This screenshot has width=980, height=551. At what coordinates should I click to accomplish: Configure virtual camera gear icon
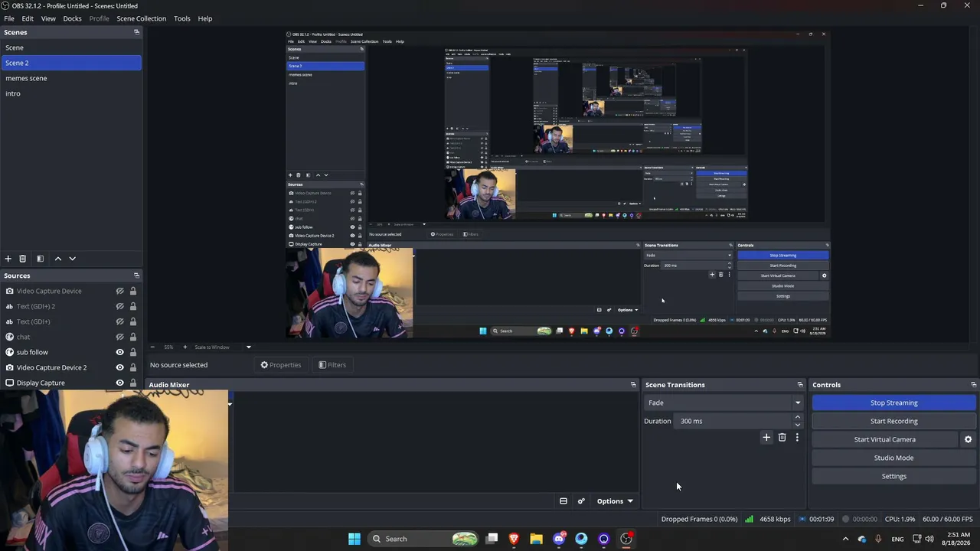click(x=968, y=439)
